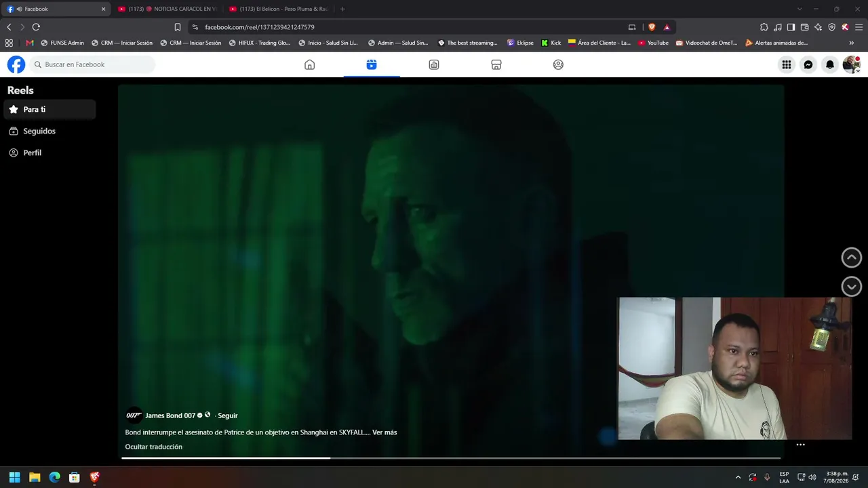Open Facebook home from the logo
Screen dimensions: 868x488
pyautogui.click(x=16, y=64)
